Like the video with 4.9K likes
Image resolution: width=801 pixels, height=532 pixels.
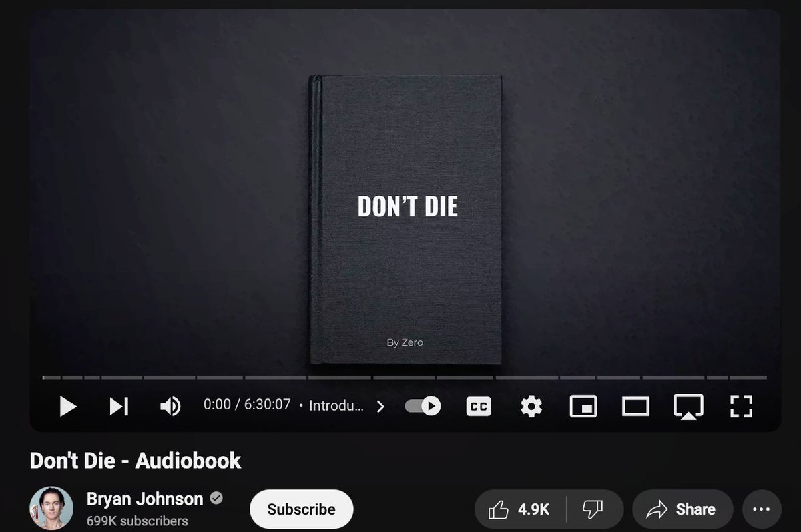click(519, 509)
